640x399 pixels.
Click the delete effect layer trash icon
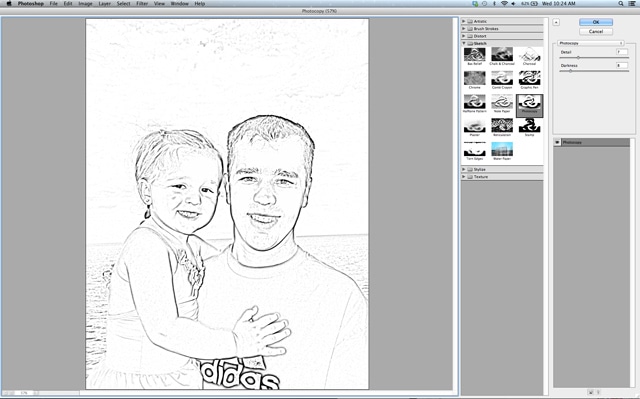pos(598,392)
